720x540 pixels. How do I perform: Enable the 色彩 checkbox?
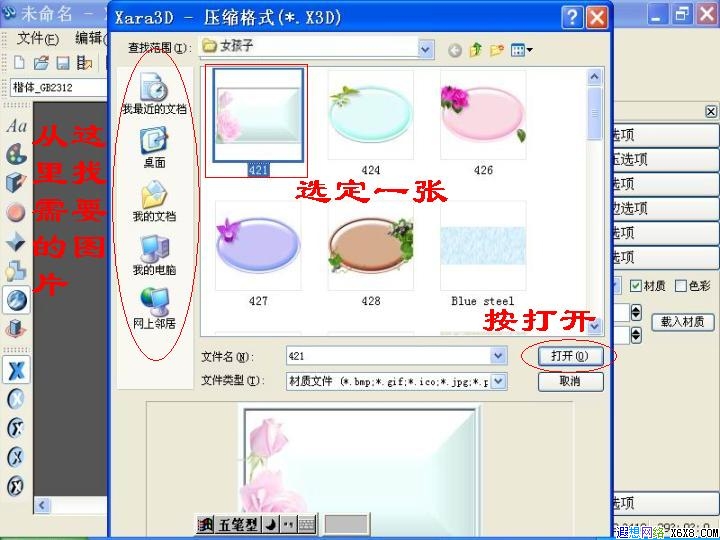click(681, 286)
